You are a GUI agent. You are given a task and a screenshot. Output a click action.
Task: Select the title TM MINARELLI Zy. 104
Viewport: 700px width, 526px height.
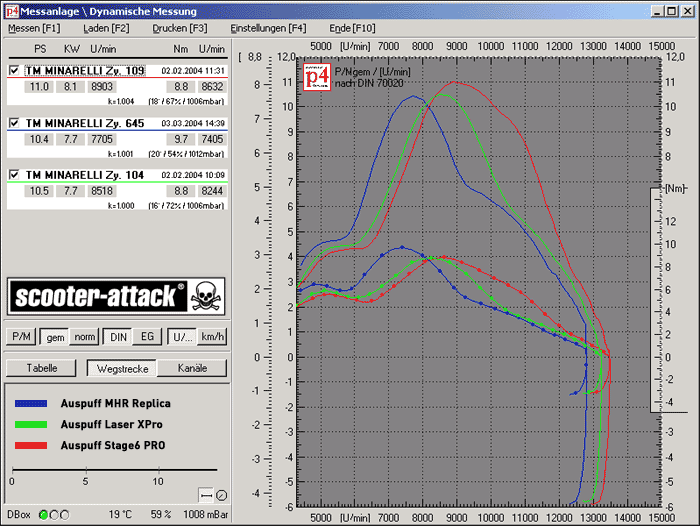[x=85, y=175]
